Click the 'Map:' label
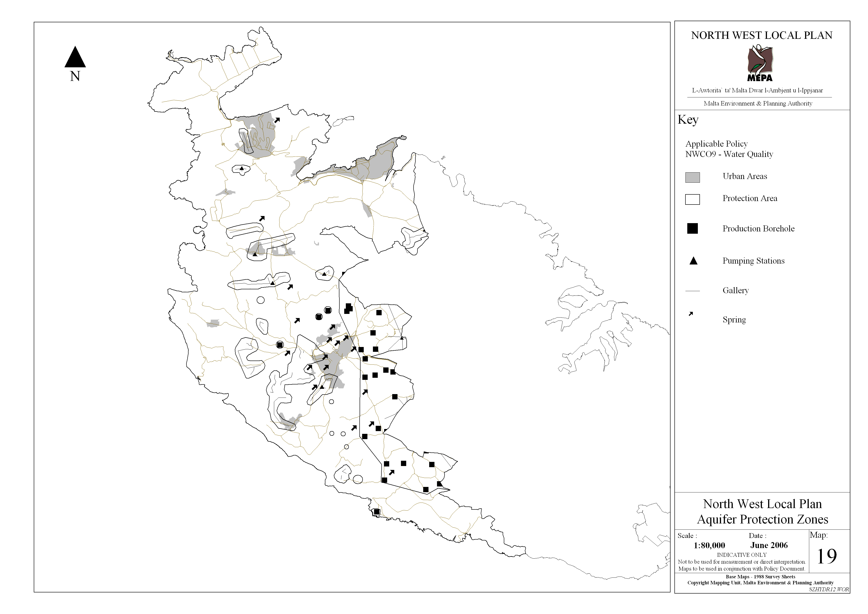Image resolution: width=868 pixels, height=614 pixels. coord(819,535)
